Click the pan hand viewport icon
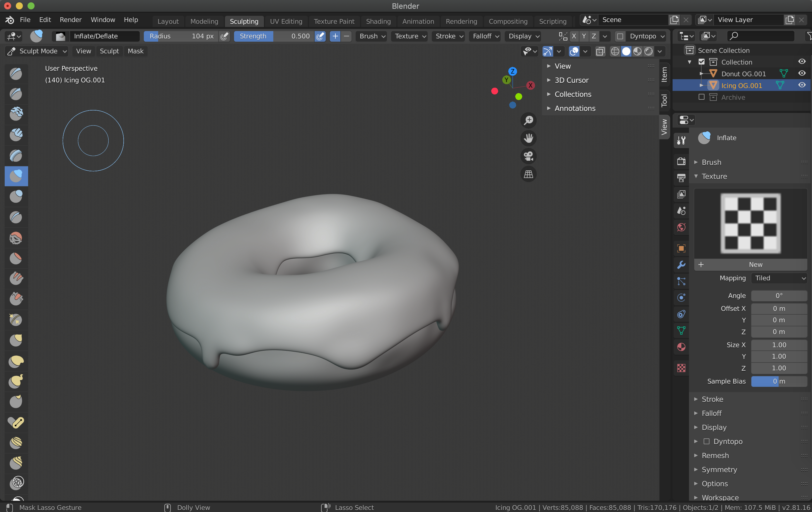Image resolution: width=812 pixels, height=512 pixels. click(x=528, y=138)
